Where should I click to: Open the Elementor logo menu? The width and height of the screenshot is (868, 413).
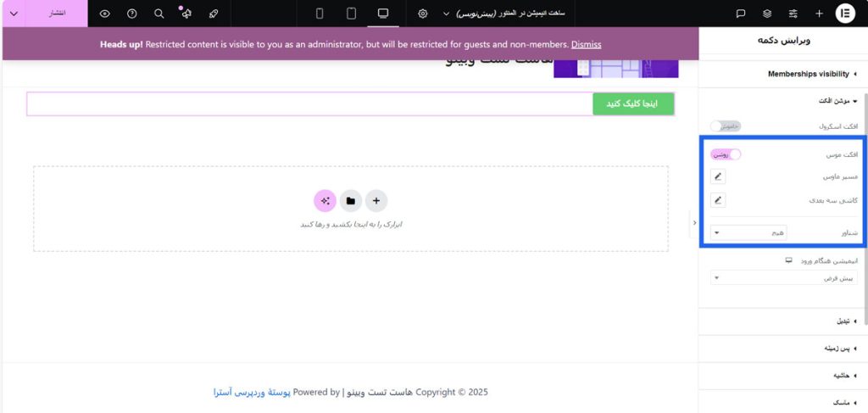pyautogui.click(x=845, y=14)
